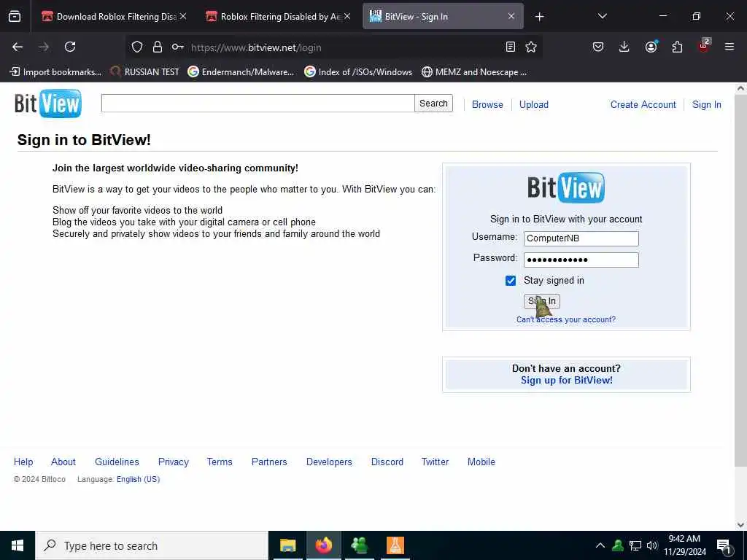Screen dimensions: 747x560
Task: Open the Help footer link
Action: tap(23, 462)
